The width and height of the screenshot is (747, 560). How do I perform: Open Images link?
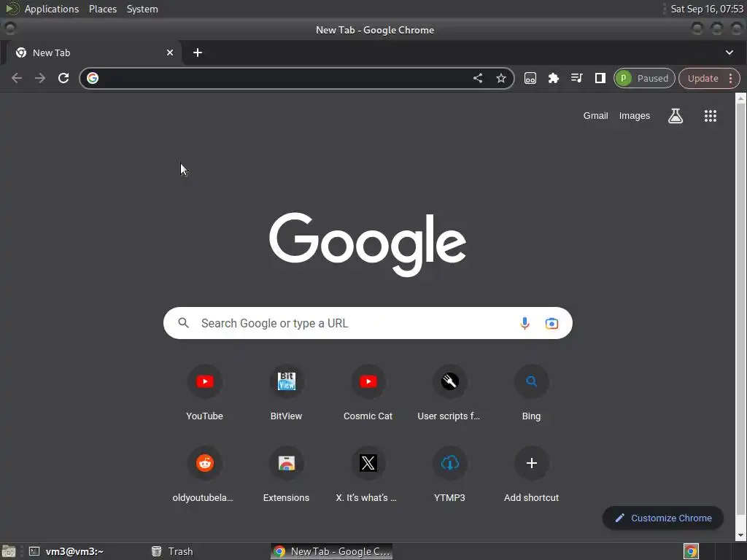[634, 116]
